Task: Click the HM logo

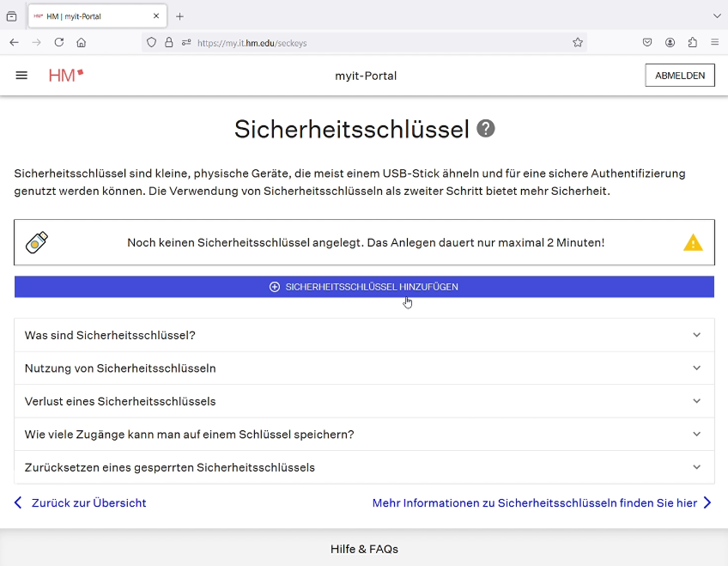Action: tap(66, 76)
